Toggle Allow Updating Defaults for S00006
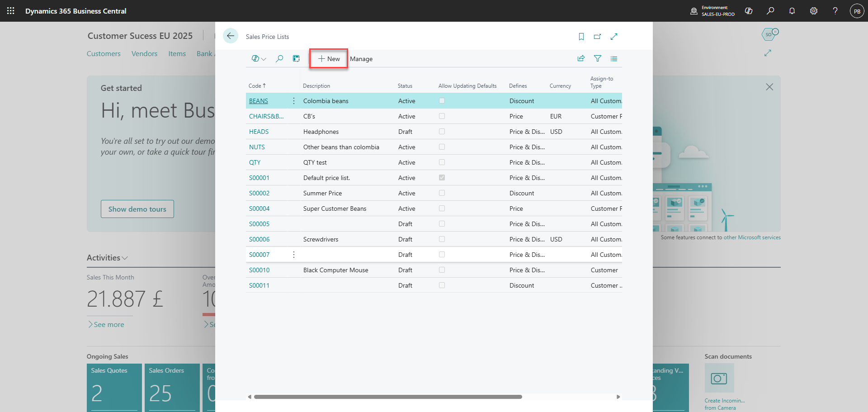This screenshot has width=868, height=412. [442, 239]
